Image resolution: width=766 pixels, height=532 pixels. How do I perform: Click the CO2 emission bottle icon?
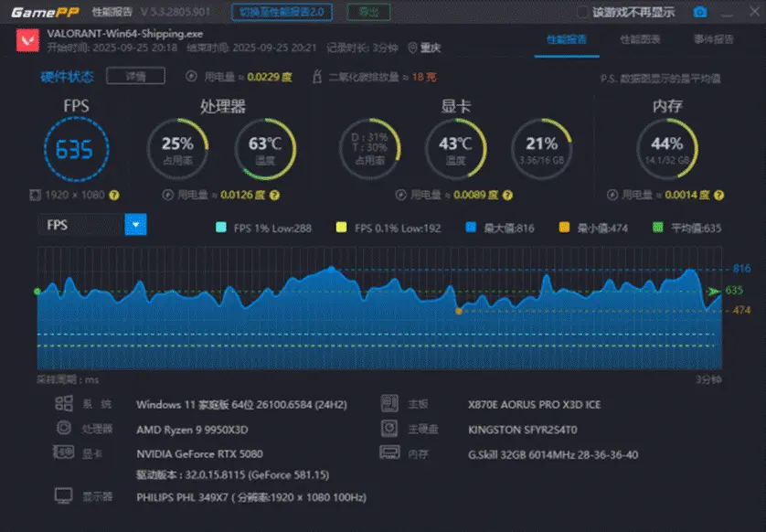point(317,77)
